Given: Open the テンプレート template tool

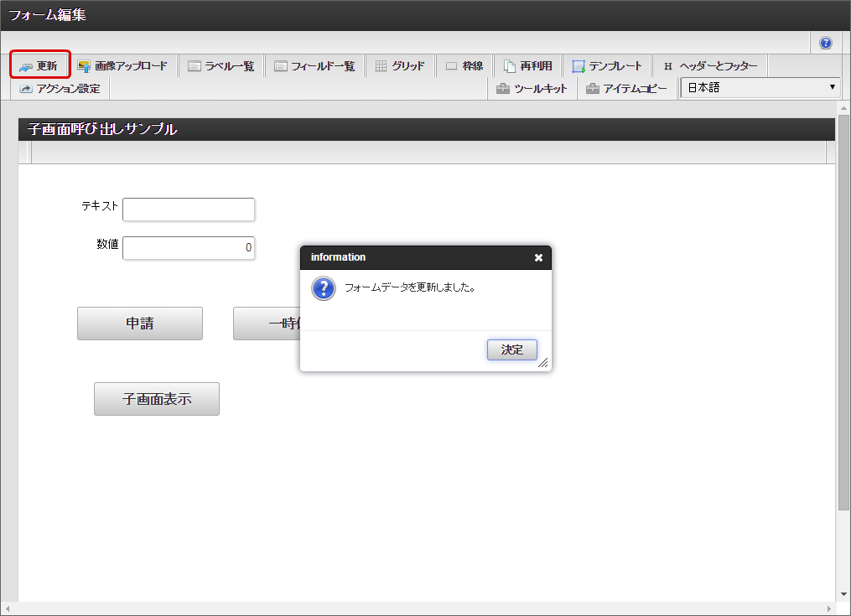Looking at the screenshot, I should [607, 66].
